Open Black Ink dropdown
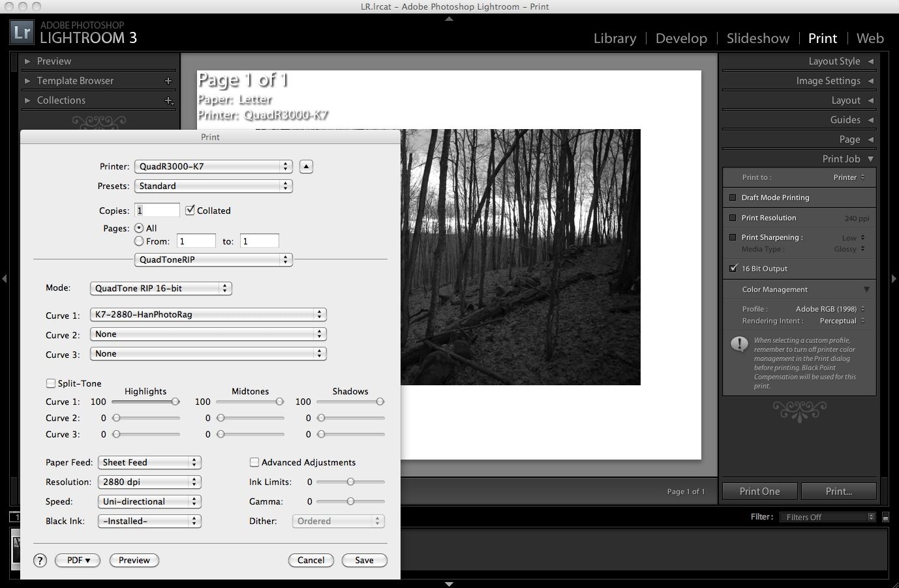The image size is (899, 588). (x=149, y=521)
